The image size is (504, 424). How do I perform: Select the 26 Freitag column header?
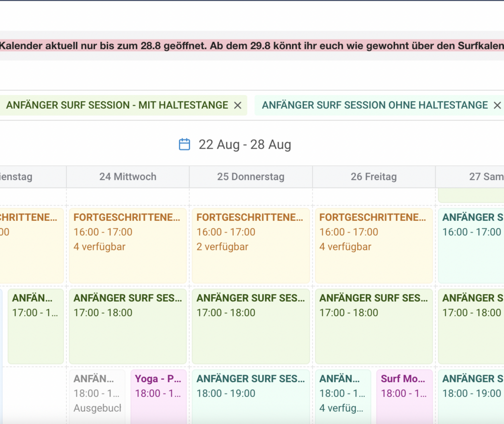[374, 177]
